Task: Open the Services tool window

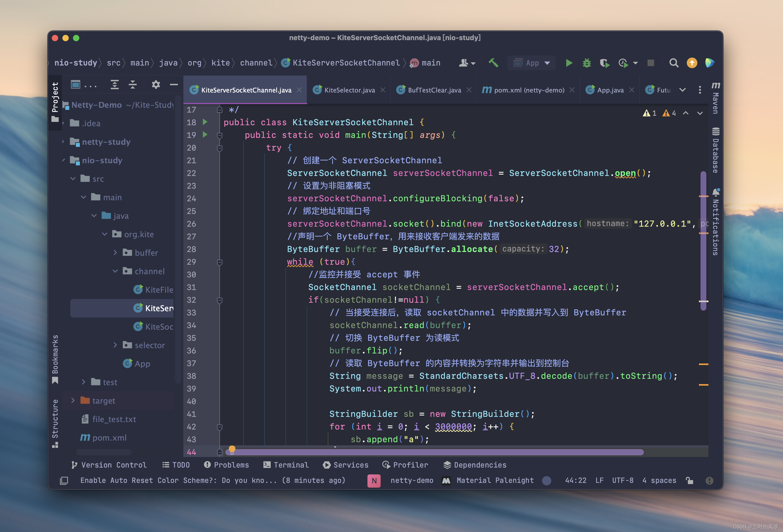Action: click(x=345, y=465)
